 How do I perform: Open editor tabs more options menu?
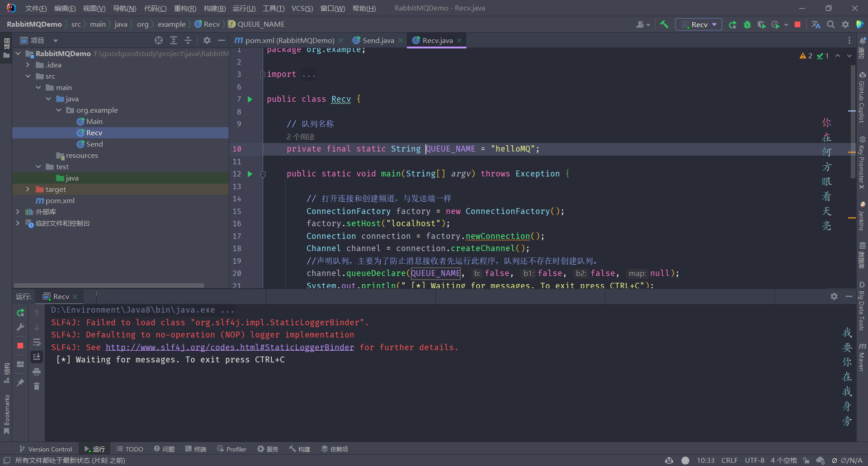tap(849, 40)
